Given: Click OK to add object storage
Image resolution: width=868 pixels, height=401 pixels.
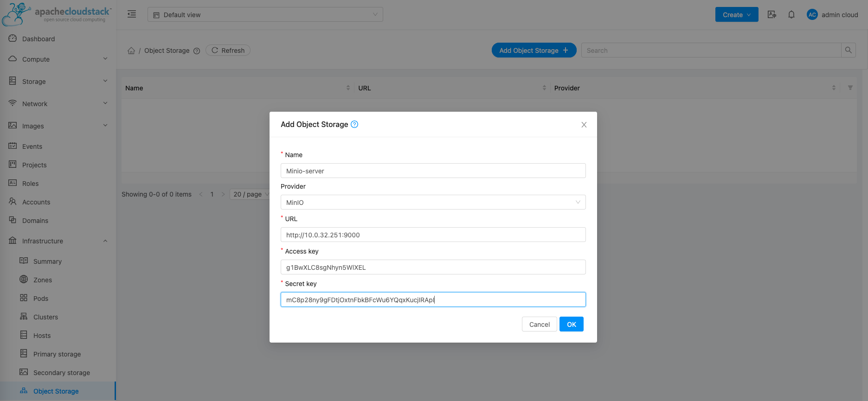Looking at the screenshot, I should click(x=572, y=324).
